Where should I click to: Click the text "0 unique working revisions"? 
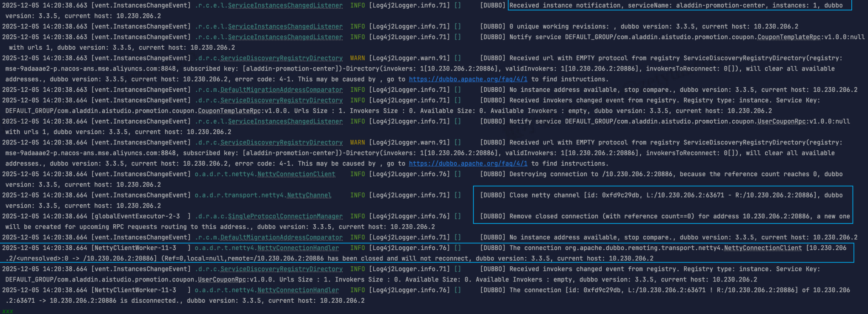557,26
